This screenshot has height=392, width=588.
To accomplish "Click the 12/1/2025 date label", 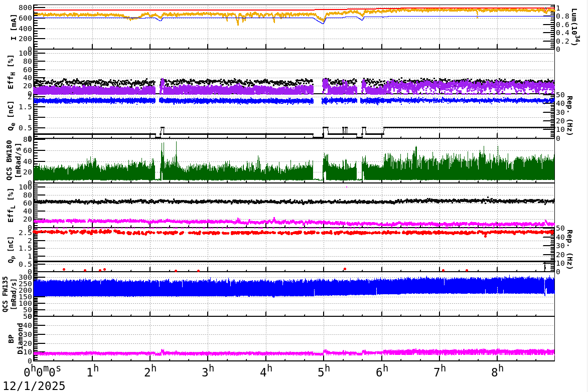I will [34, 385].
